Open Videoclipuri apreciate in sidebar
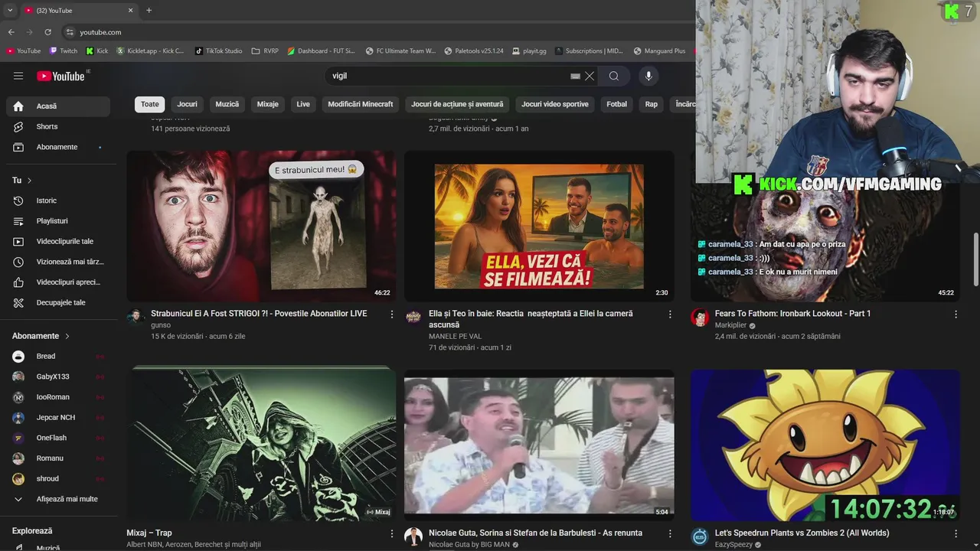This screenshot has width=980, height=551. (58, 282)
